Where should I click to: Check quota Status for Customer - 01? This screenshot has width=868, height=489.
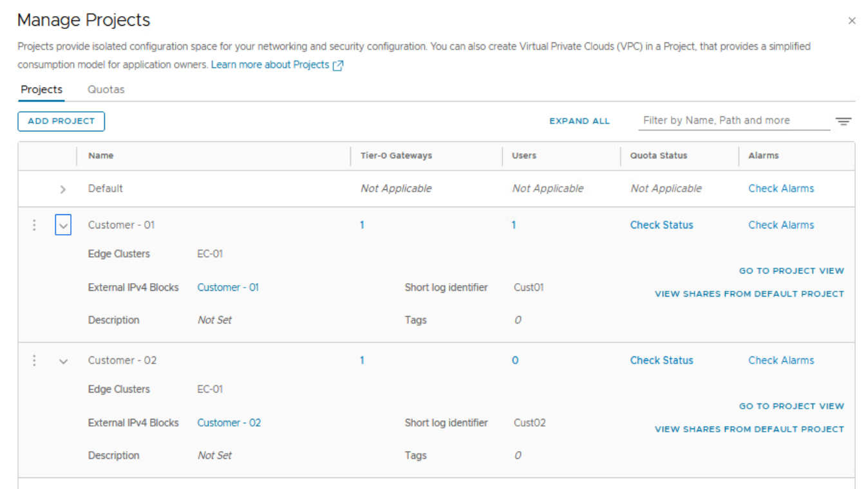pos(661,225)
